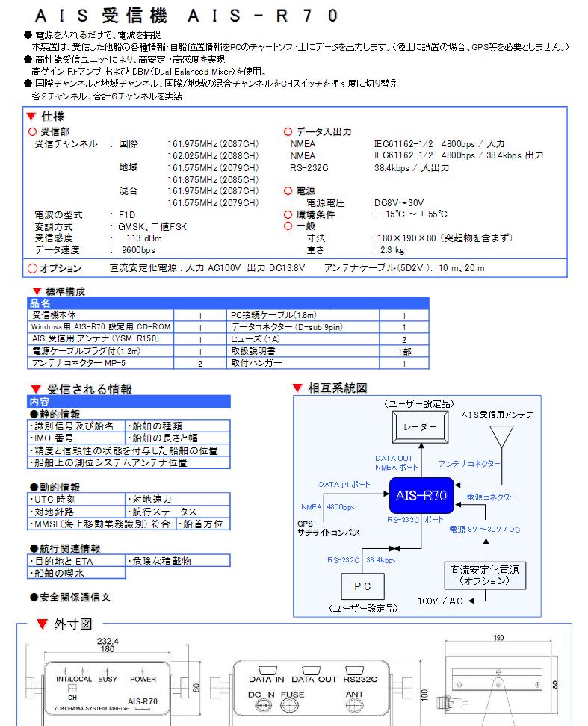Select the 航行ステータス cell

coord(178,512)
